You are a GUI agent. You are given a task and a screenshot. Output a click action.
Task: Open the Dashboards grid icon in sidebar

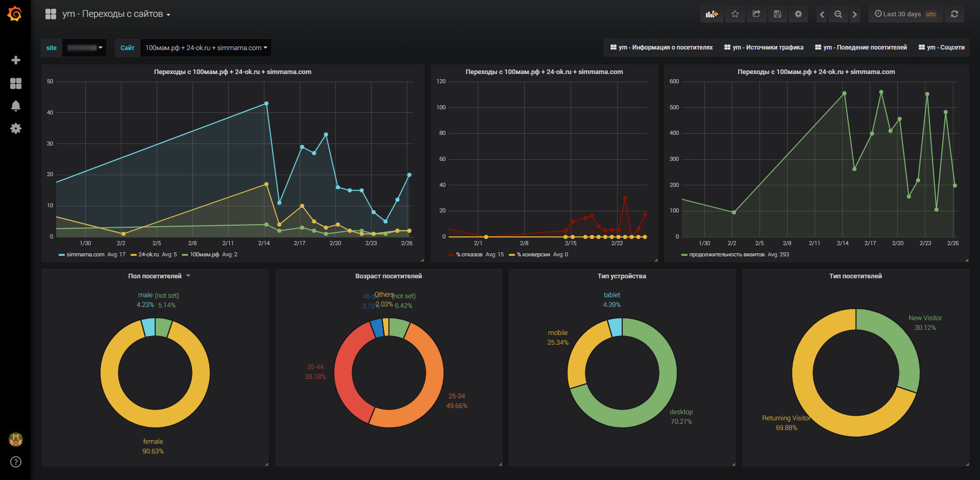[16, 83]
